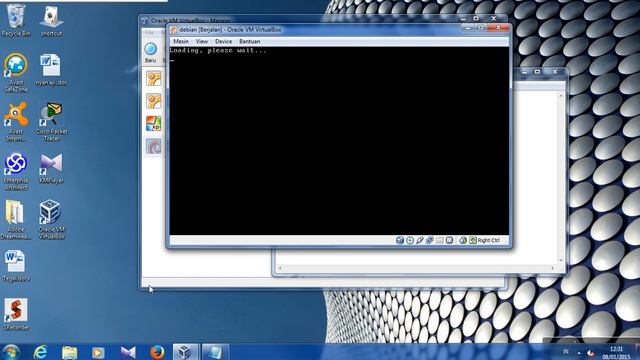This screenshot has width=640, height=360.
Task: Select the debian VM entry in Manager list
Action: (x=153, y=146)
